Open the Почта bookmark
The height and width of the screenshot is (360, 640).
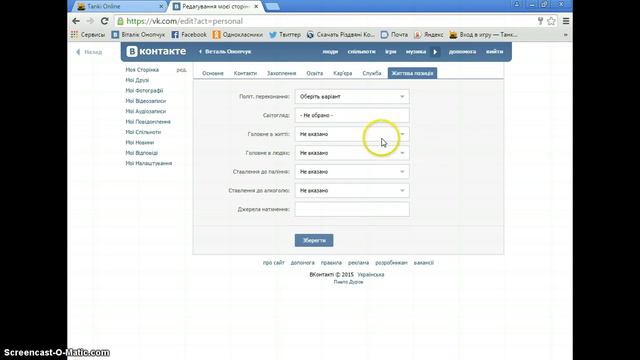point(394,35)
